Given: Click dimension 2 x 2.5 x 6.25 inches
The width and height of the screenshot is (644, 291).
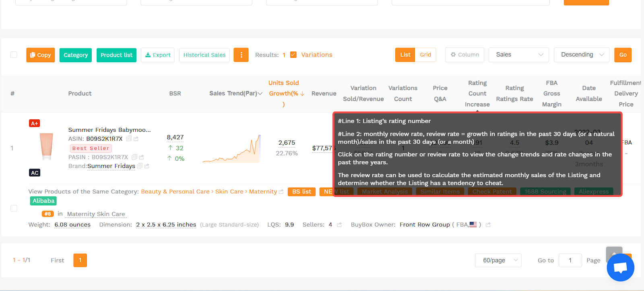Looking at the screenshot, I should (166, 225).
